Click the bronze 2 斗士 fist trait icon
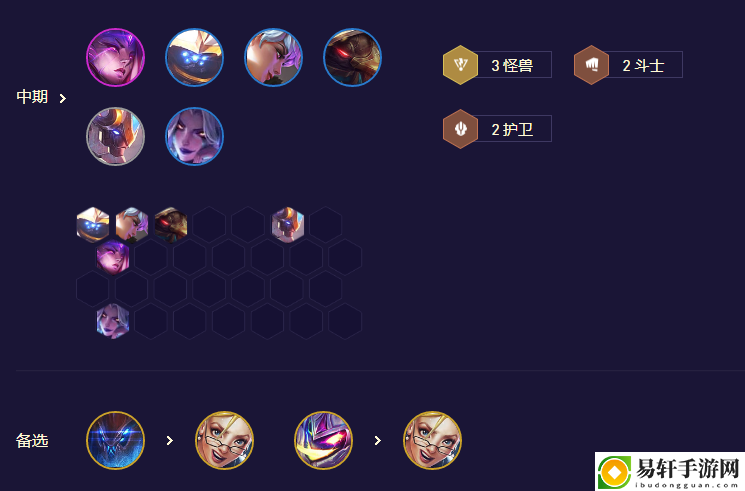The height and width of the screenshot is (491, 745). (592, 65)
